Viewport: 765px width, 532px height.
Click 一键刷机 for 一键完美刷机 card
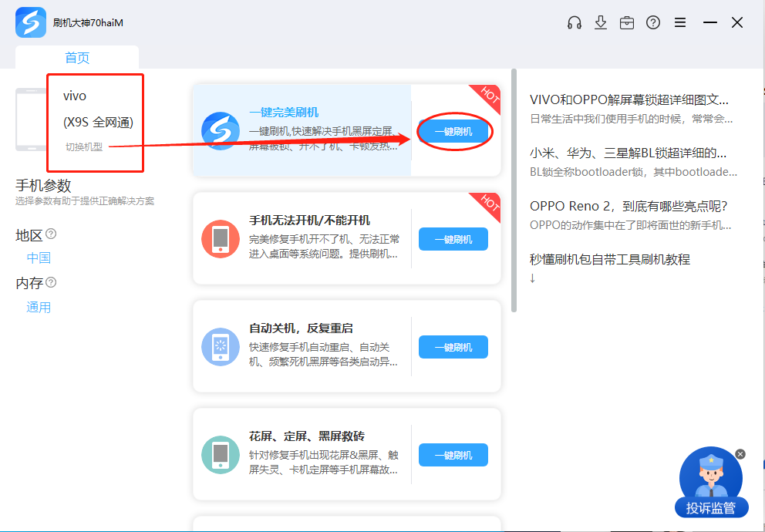453,131
